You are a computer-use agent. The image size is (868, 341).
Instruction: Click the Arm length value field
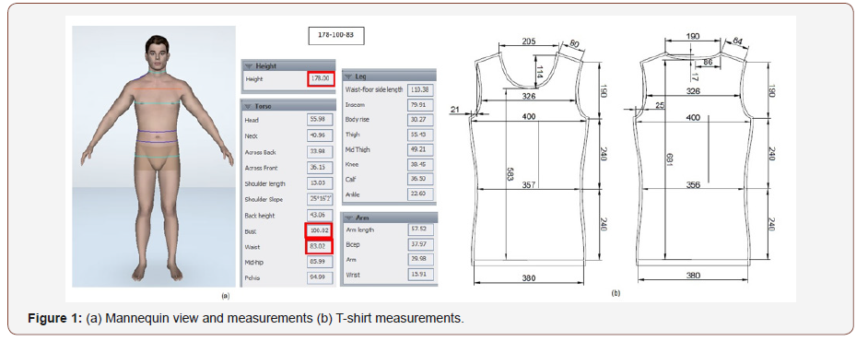pyautogui.click(x=421, y=229)
